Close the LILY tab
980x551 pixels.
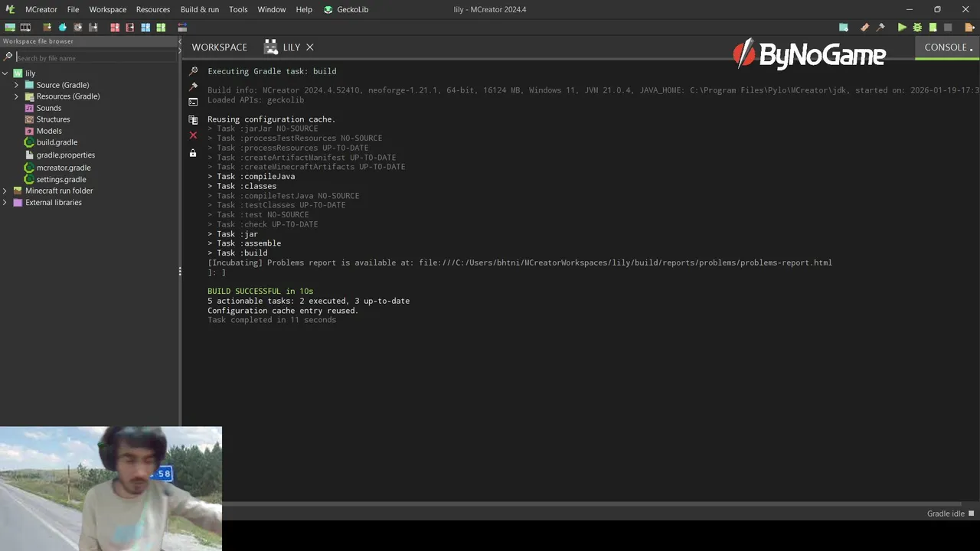tap(310, 47)
